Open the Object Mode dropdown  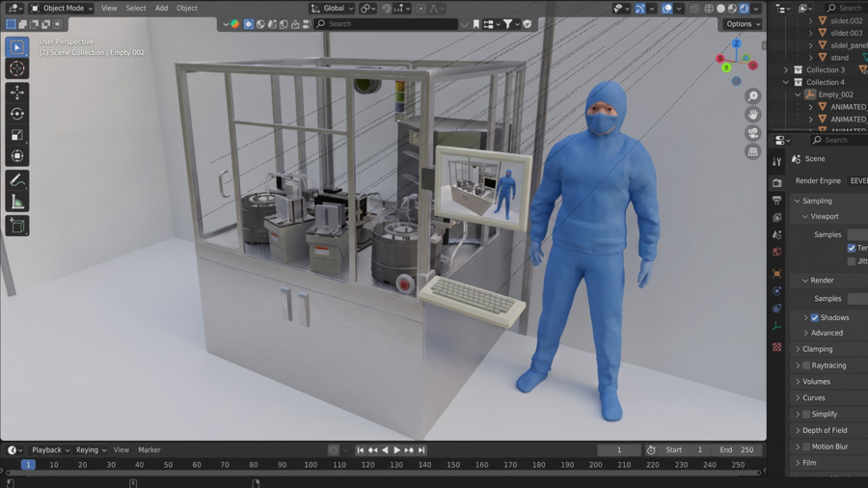(x=62, y=9)
